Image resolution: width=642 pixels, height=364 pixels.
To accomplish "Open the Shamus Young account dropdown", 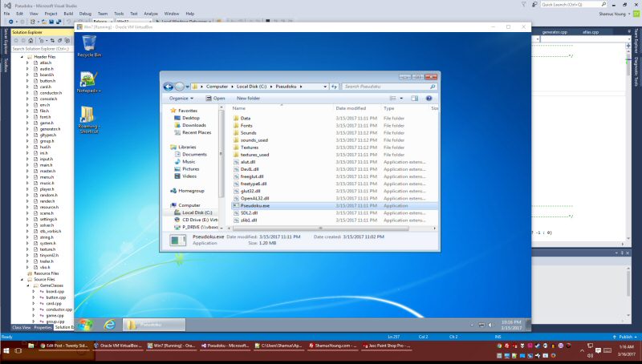I will (615, 14).
